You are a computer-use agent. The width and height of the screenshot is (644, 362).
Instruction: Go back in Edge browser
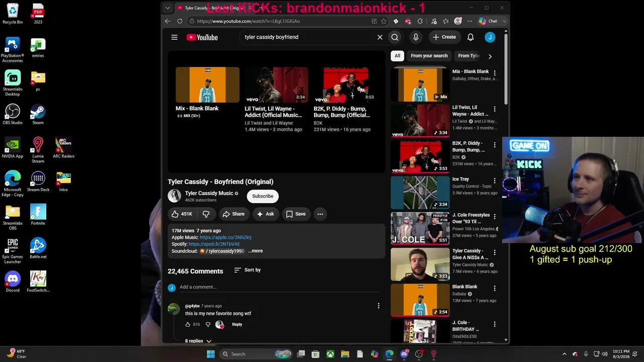pyautogui.click(x=168, y=21)
